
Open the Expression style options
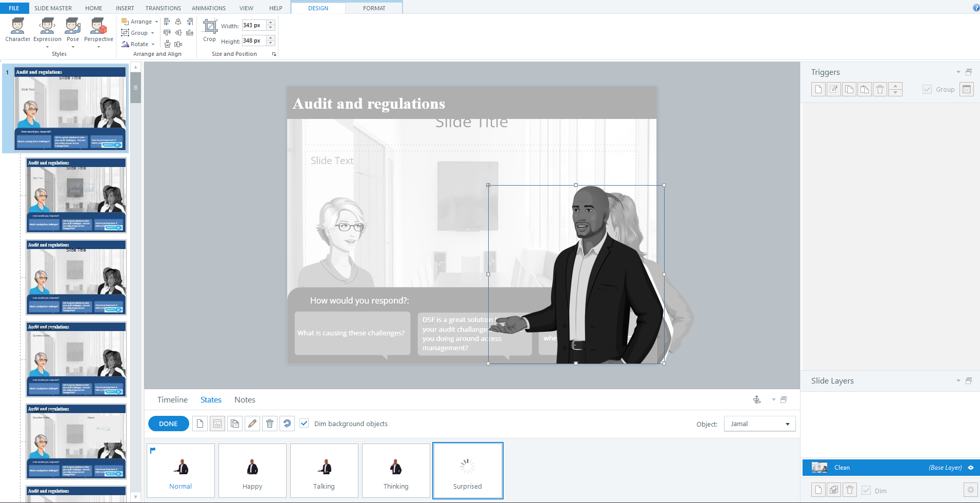click(47, 30)
